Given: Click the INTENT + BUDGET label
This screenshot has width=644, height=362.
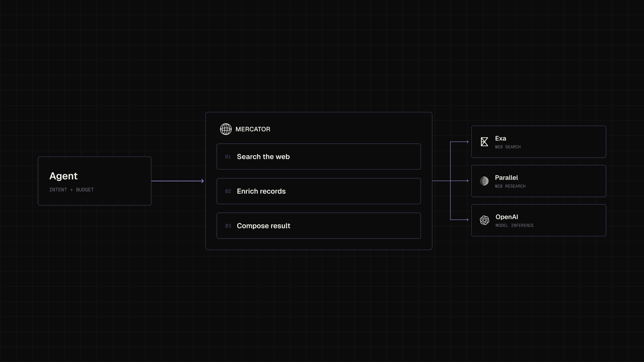Looking at the screenshot, I should click(71, 190).
